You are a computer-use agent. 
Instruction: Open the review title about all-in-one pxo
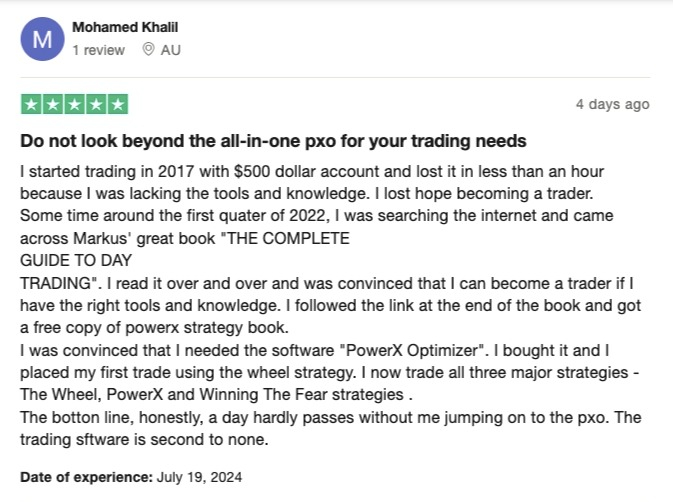tap(273, 141)
